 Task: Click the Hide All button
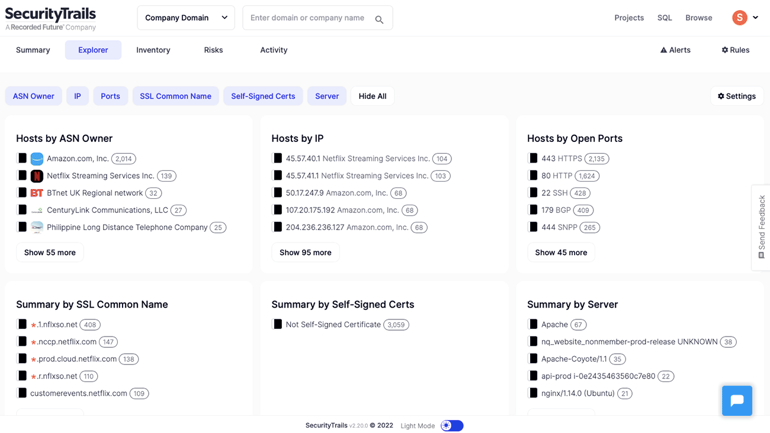coord(372,96)
